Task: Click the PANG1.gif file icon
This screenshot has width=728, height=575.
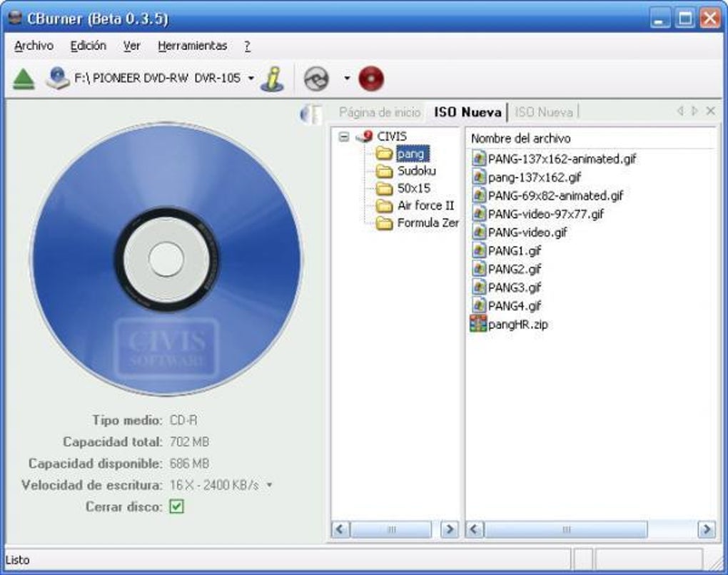Action: click(479, 250)
